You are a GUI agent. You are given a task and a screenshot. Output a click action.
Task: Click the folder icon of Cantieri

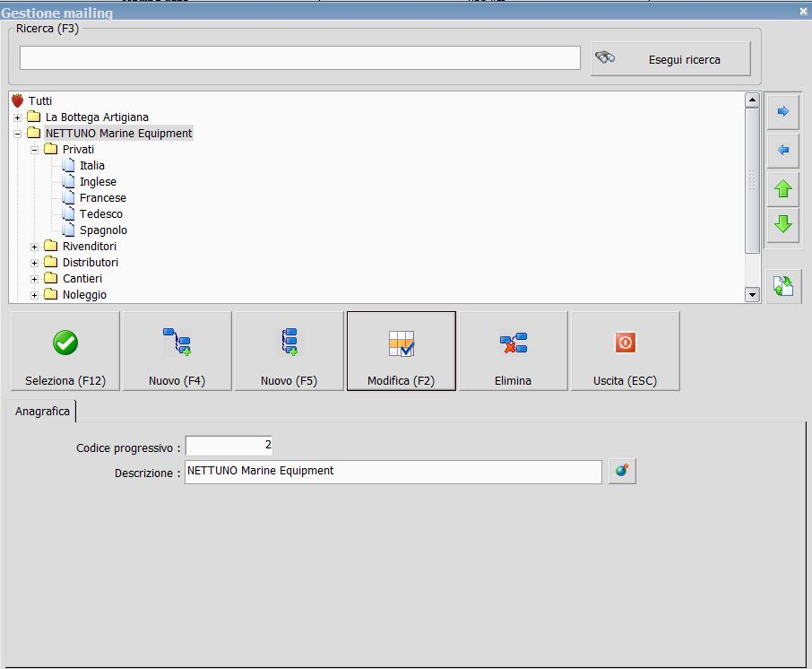pyautogui.click(x=51, y=278)
